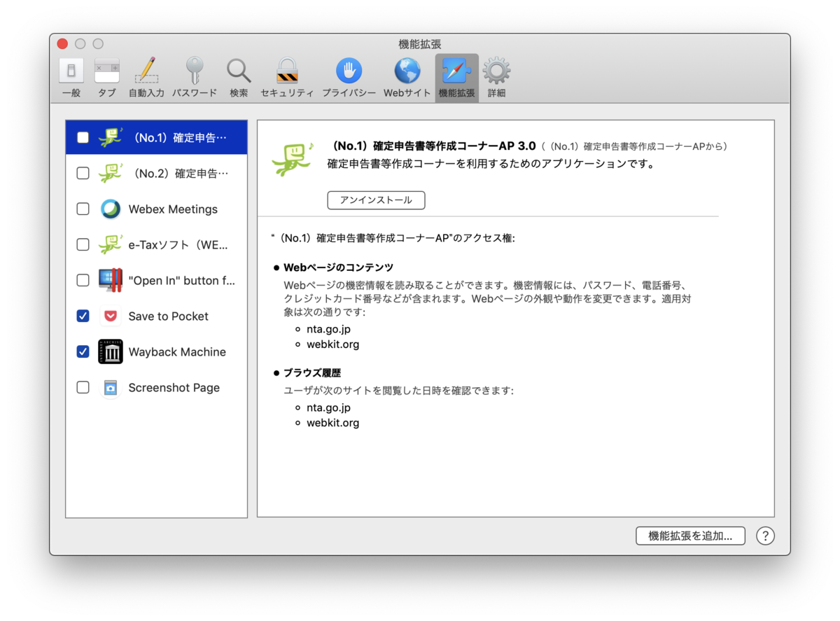Select the "Open In" button f... row text
The width and height of the screenshot is (840, 621).
182,281
